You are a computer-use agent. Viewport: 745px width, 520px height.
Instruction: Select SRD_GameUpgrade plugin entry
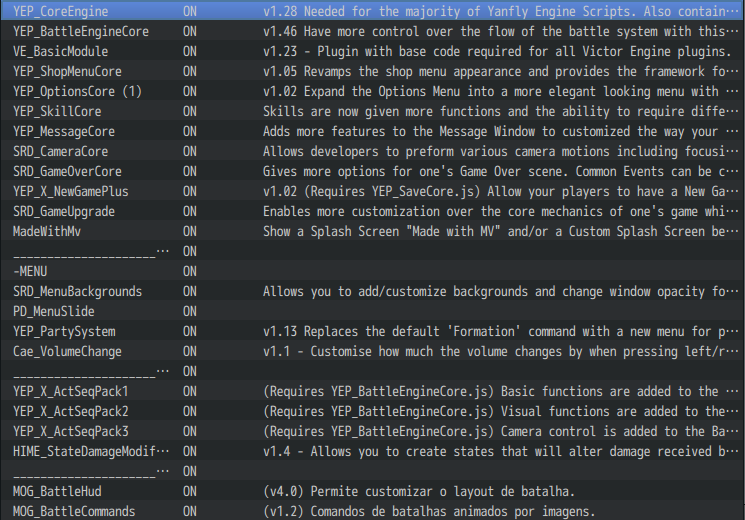tap(372, 211)
